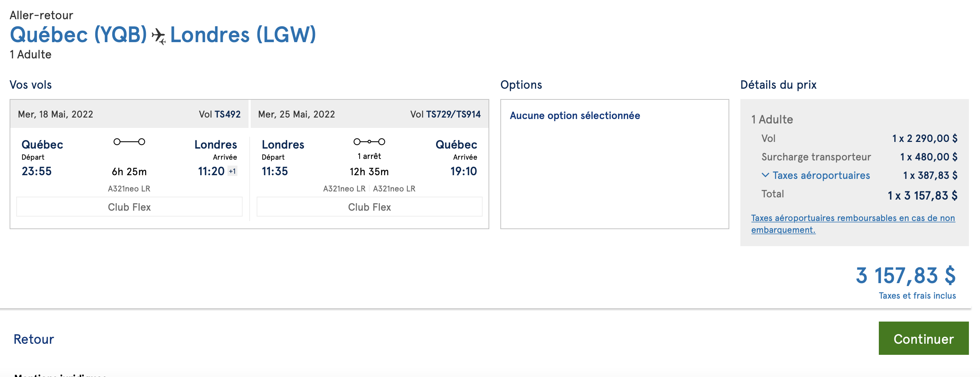Click the outbound Club Flex fare box
This screenshot has width=980, height=377.
129,207
